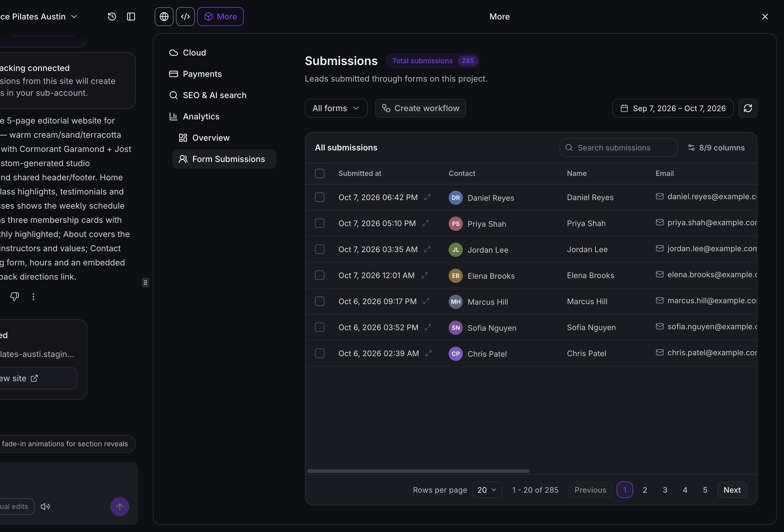
Task: Click the horizontal table scrollbar
Action: (418, 471)
